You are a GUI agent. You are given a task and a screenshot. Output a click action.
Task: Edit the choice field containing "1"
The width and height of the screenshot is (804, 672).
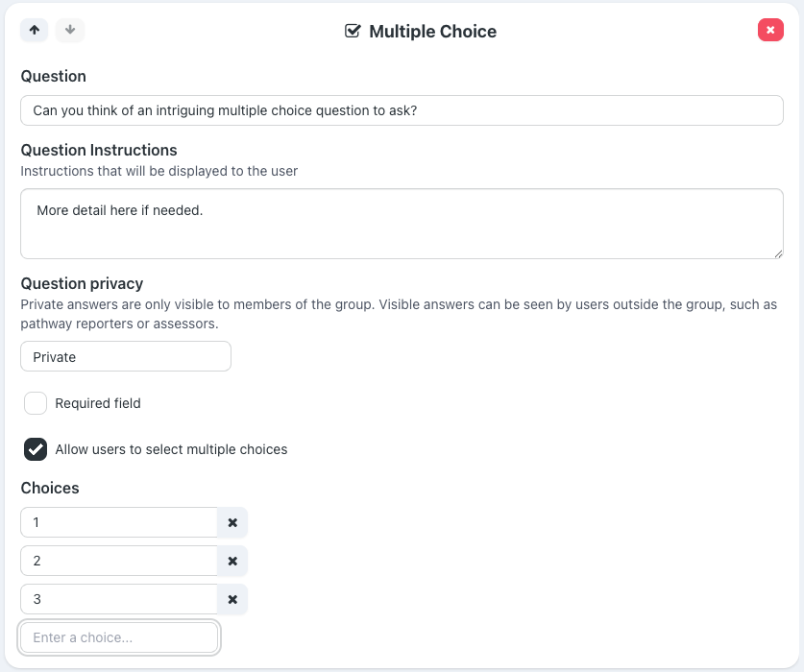coord(119,522)
